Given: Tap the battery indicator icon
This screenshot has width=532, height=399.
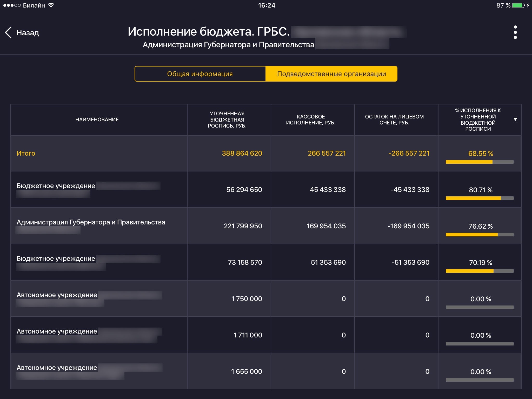Looking at the screenshot, I should [x=518, y=5].
